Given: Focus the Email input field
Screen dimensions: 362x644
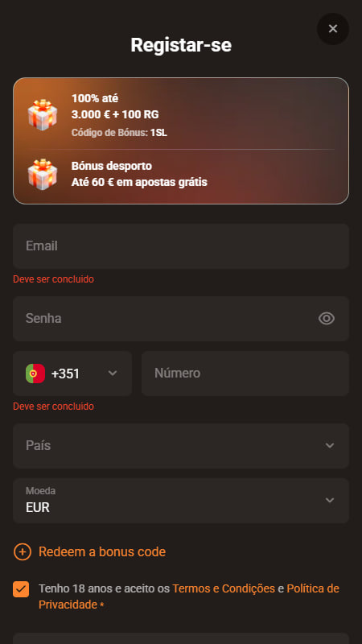Looking at the screenshot, I should pos(181,246).
